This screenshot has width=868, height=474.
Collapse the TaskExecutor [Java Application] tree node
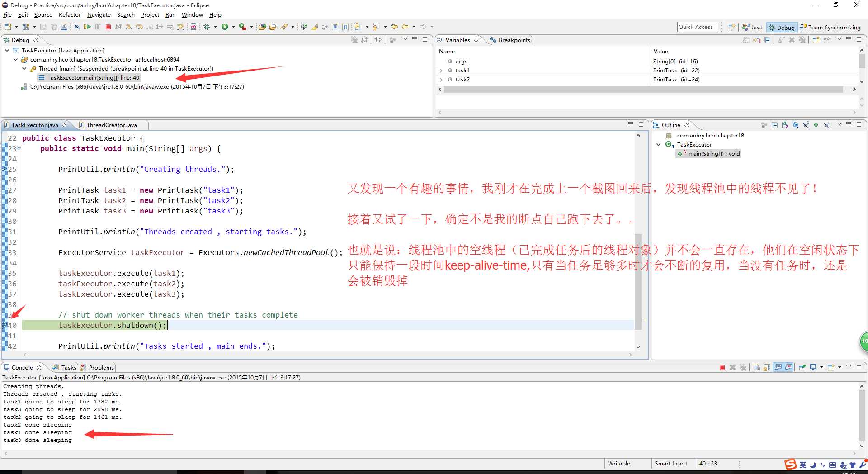[7, 51]
